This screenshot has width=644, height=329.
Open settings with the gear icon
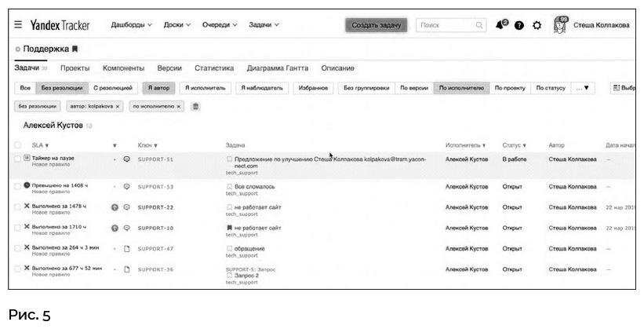[537, 25]
